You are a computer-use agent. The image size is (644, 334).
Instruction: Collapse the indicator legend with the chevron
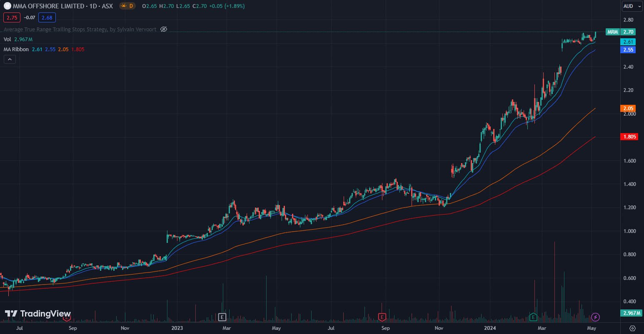[10, 59]
